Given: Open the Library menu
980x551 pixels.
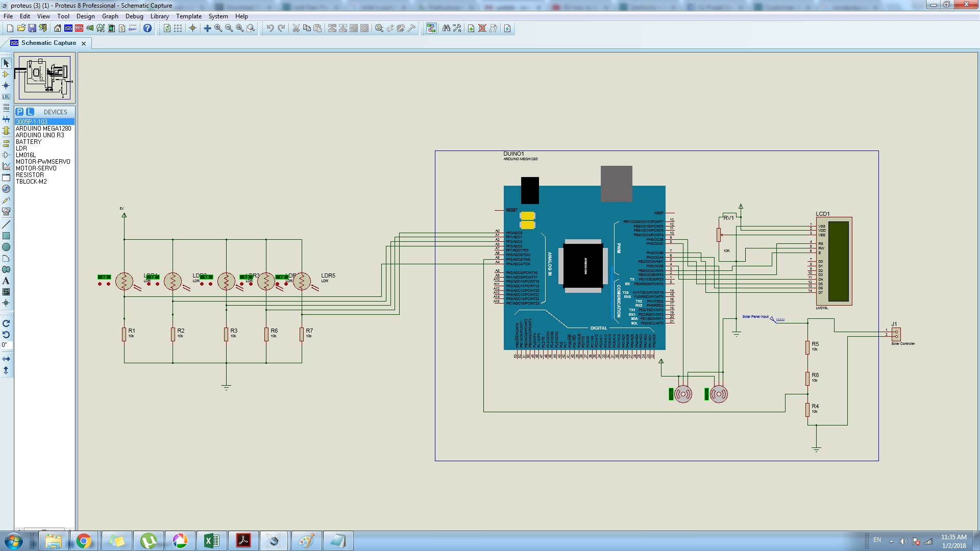Looking at the screenshot, I should [159, 16].
